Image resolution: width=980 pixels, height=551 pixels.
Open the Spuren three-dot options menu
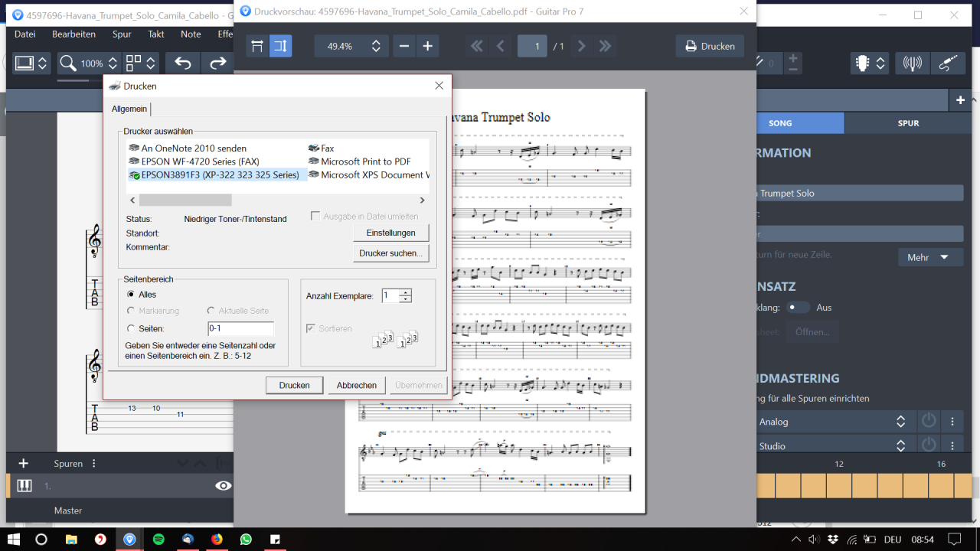94,463
